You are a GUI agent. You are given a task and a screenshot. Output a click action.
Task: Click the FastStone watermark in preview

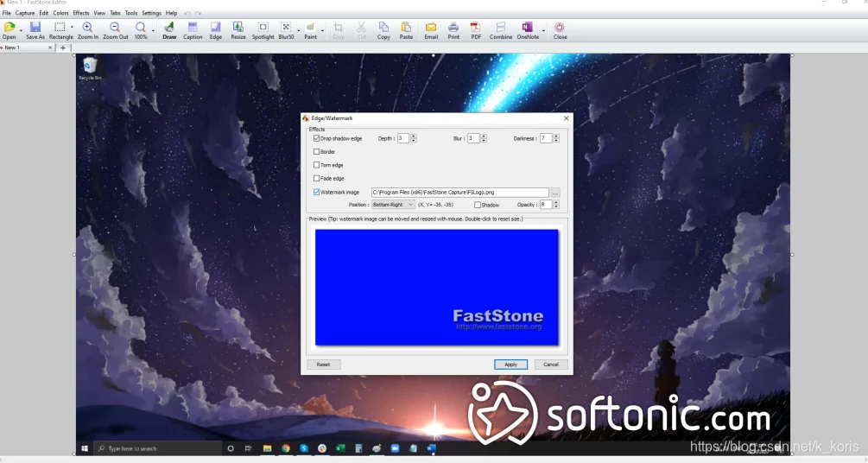coord(497,320)
